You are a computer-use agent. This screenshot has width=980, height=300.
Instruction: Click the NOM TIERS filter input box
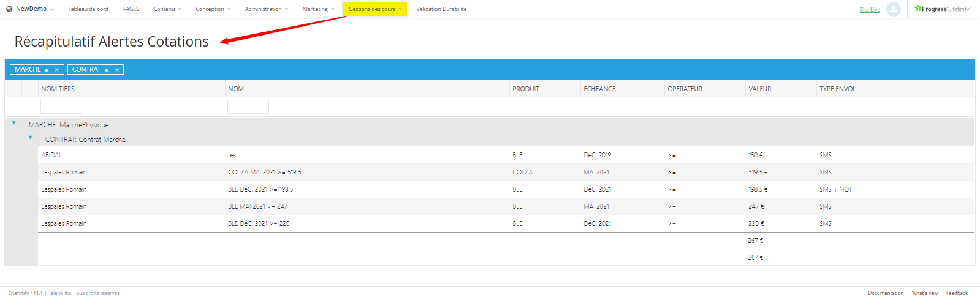pos(61,107)
